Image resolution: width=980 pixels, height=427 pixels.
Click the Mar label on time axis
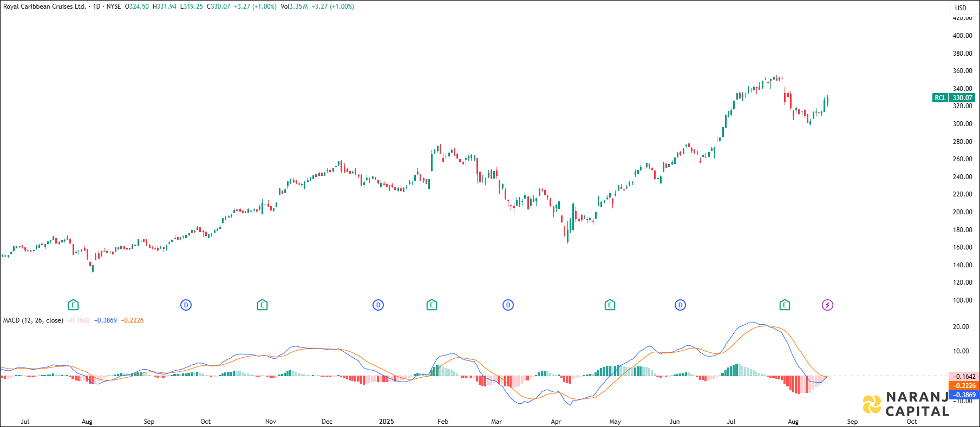(x=496, y=422)
